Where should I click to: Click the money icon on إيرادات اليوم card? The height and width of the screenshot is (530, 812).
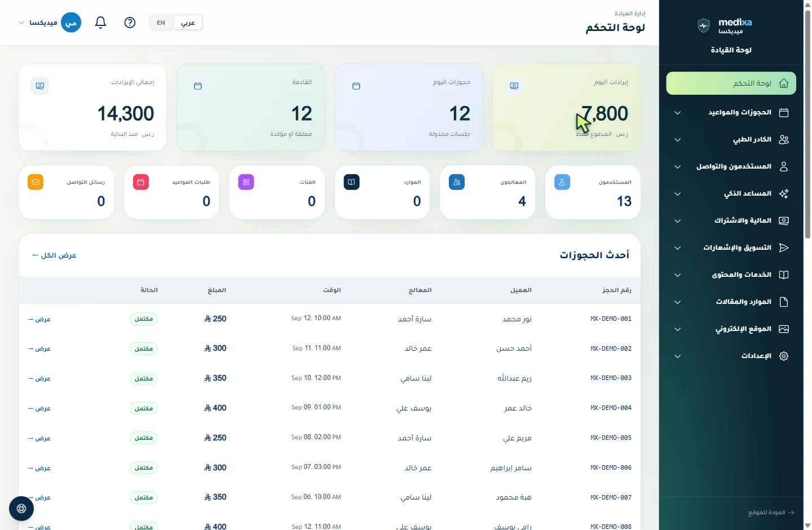514,86
